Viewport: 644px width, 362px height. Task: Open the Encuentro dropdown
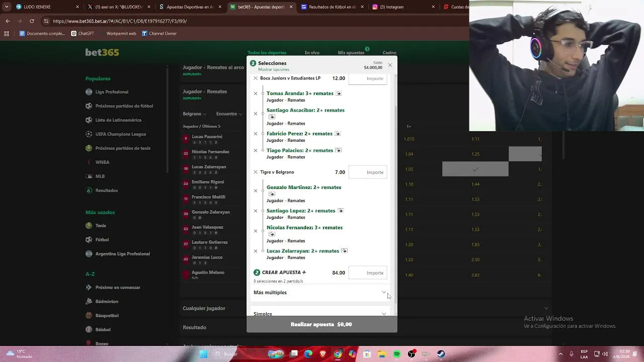[x=229, y=114]
